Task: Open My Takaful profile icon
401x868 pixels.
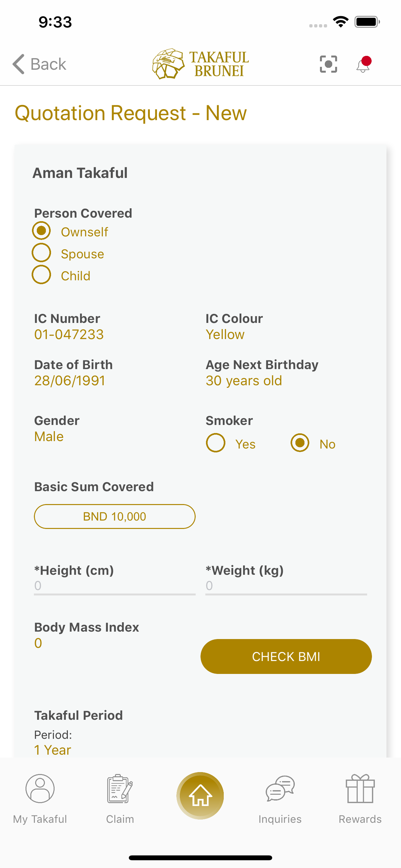Action: coord(40,789)
